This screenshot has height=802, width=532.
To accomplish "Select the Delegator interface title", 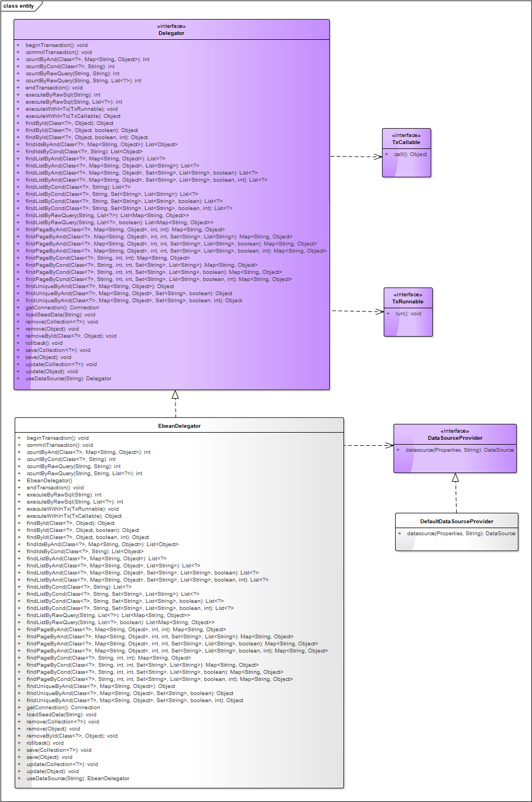I will (171, 33).
